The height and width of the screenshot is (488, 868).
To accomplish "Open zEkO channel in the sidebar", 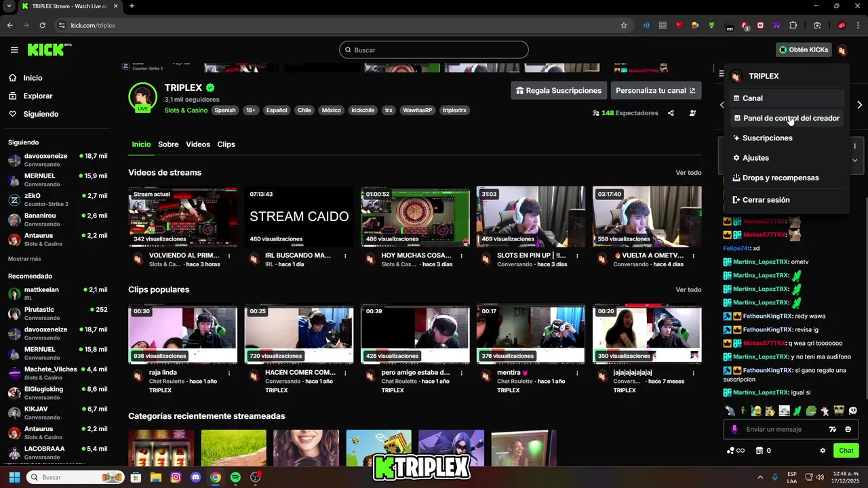I will (58, 200).
